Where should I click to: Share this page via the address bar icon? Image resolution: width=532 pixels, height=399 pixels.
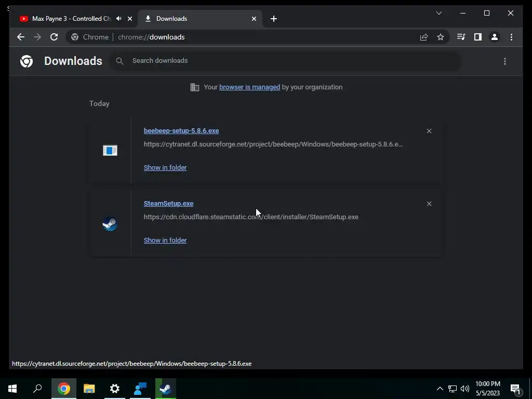[x=424, y=37]
